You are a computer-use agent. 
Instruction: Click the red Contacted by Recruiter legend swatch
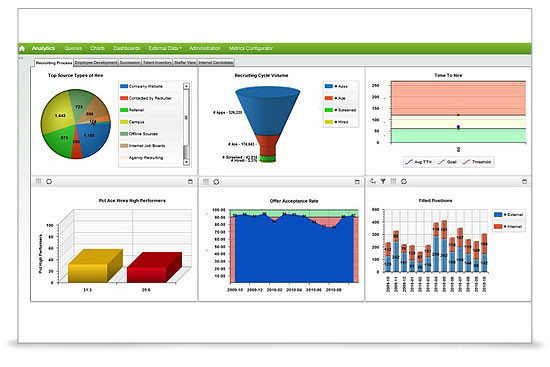[x=124, y=98]
